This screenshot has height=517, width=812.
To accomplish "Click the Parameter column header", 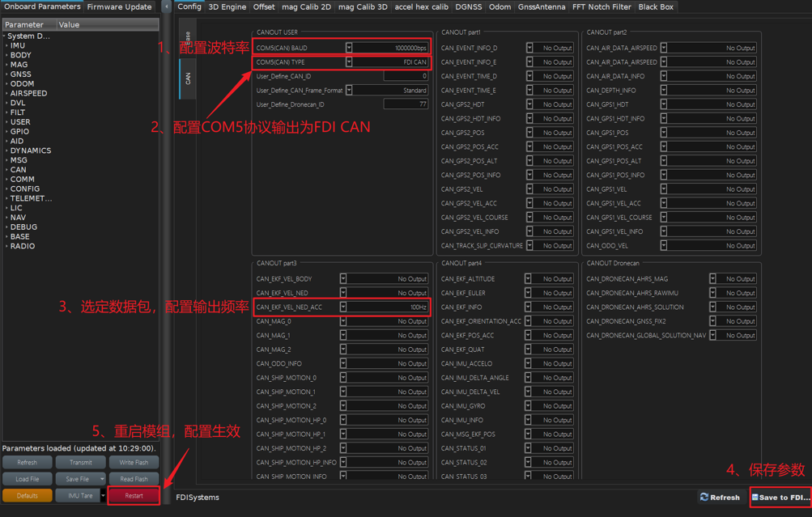I will pyautogui.click(x=29, y=25).
